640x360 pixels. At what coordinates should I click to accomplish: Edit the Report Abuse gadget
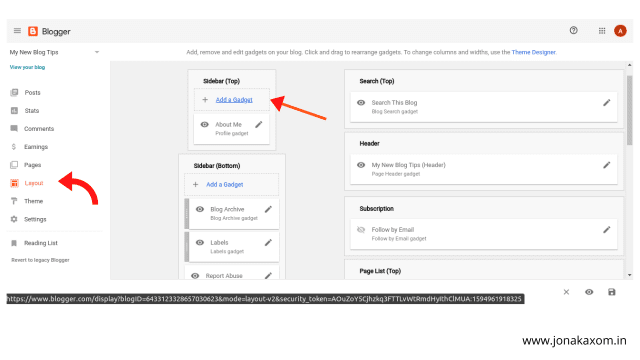coord(268,276)
